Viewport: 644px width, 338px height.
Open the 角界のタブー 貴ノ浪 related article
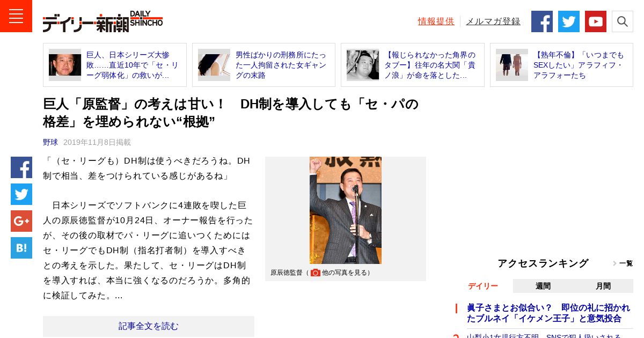(431, 65)
